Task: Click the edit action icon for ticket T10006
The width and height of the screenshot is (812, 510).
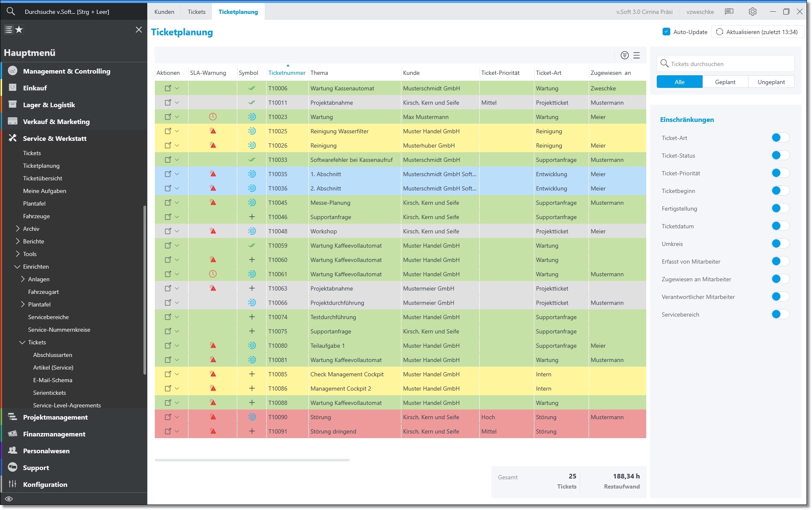Action: (168, 88)
